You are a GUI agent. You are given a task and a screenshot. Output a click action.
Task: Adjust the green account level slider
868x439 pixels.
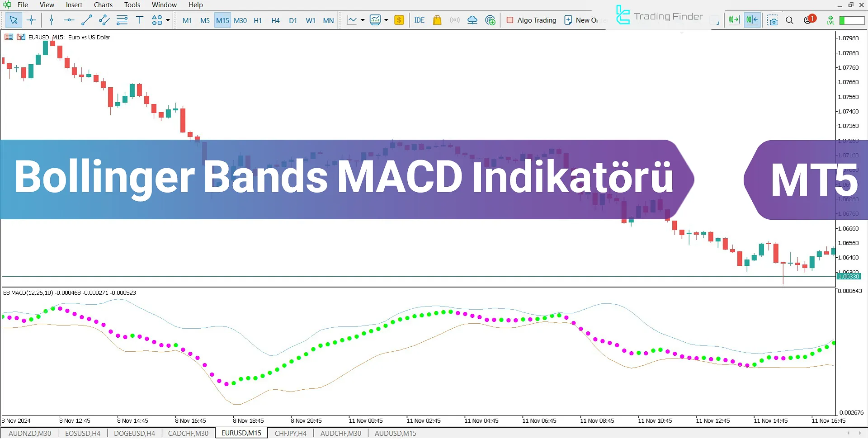tap(852, 20)
